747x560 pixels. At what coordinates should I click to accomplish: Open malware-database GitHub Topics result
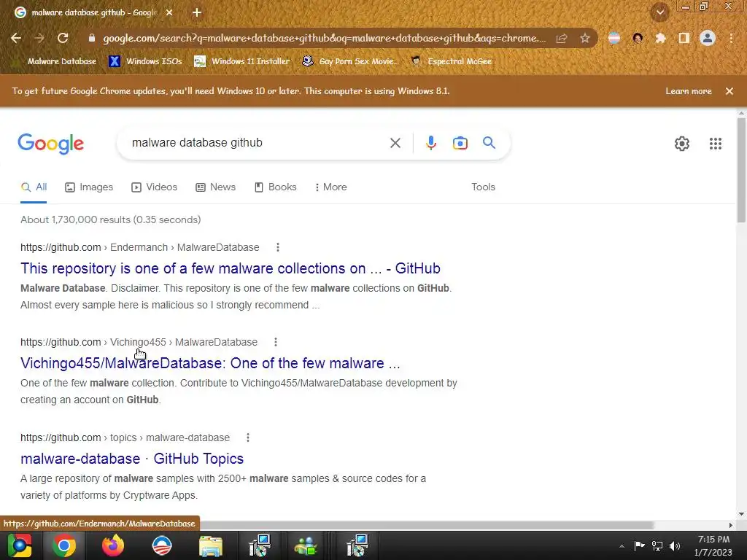pyautogui.click(x=132, y=459)
